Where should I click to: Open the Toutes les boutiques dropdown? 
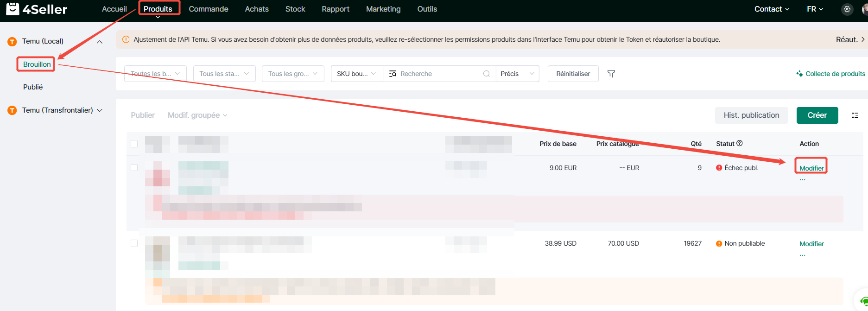(156, 74)
